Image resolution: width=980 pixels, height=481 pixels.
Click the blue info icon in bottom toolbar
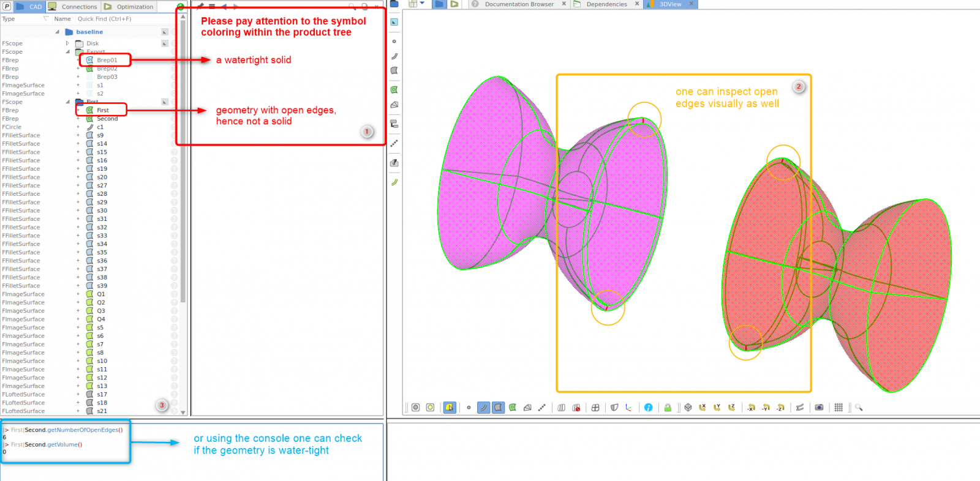coord(648,408)
